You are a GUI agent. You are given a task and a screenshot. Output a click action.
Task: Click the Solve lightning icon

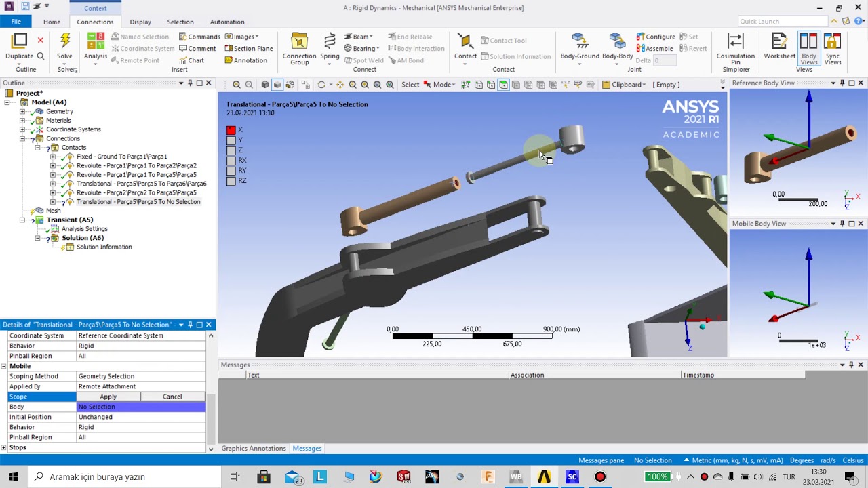tap(65, 42)
